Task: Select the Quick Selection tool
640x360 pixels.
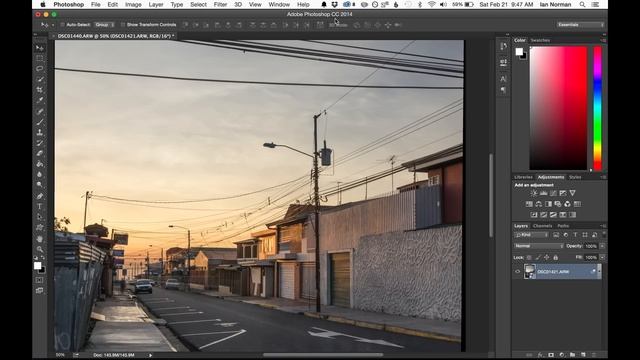Action: [x=40, y=79]
